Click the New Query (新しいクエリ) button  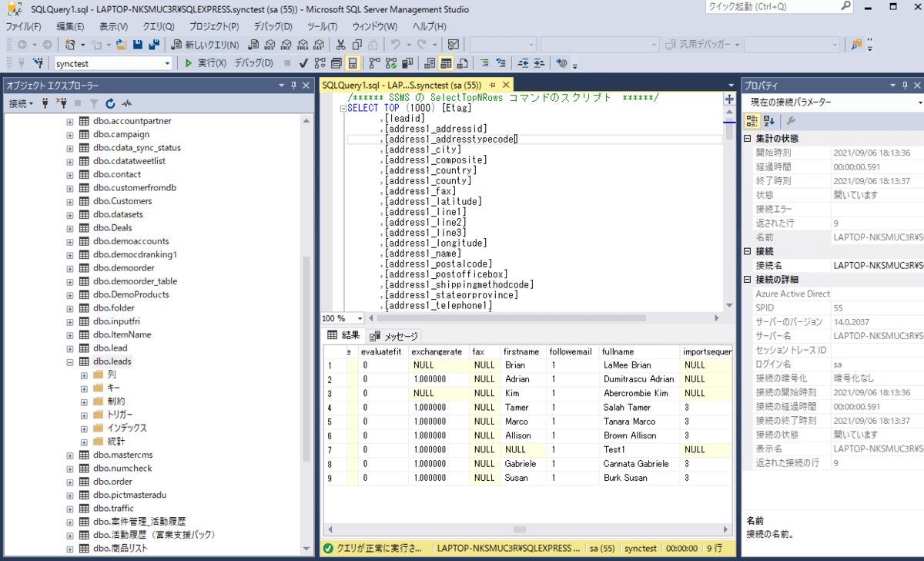click(205, 45)
